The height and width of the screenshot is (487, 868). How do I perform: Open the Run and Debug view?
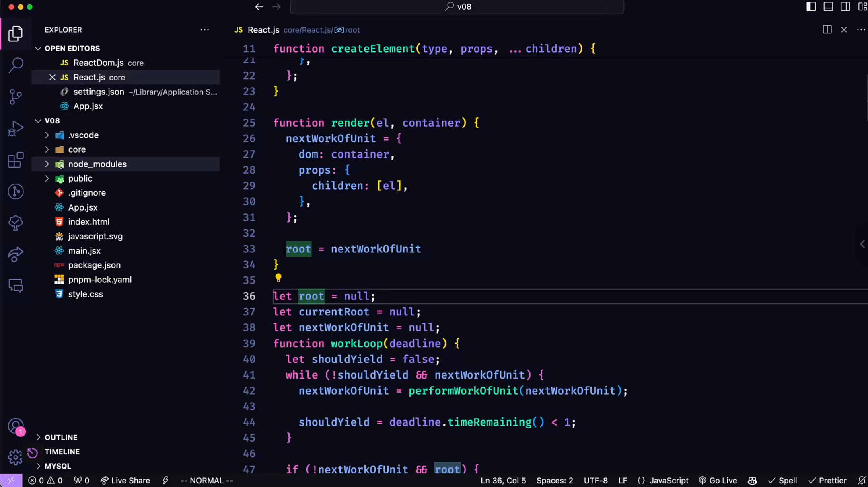tap(15, 129)
